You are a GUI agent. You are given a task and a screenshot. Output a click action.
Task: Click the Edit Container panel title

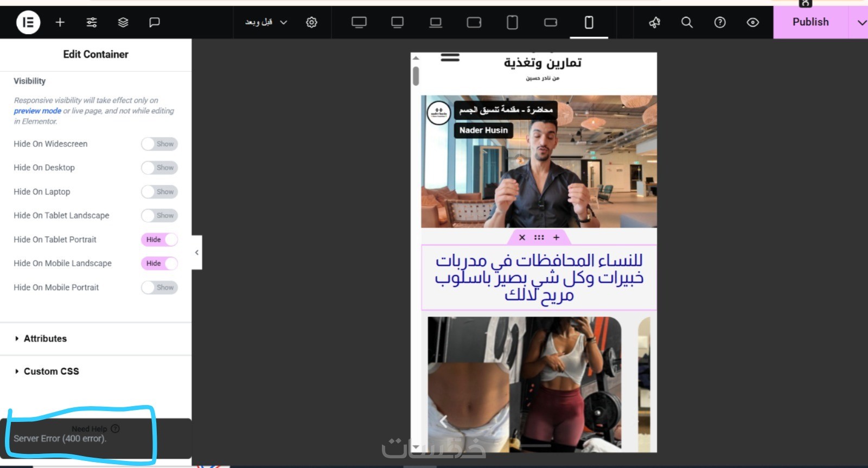[x=95, y=54]
